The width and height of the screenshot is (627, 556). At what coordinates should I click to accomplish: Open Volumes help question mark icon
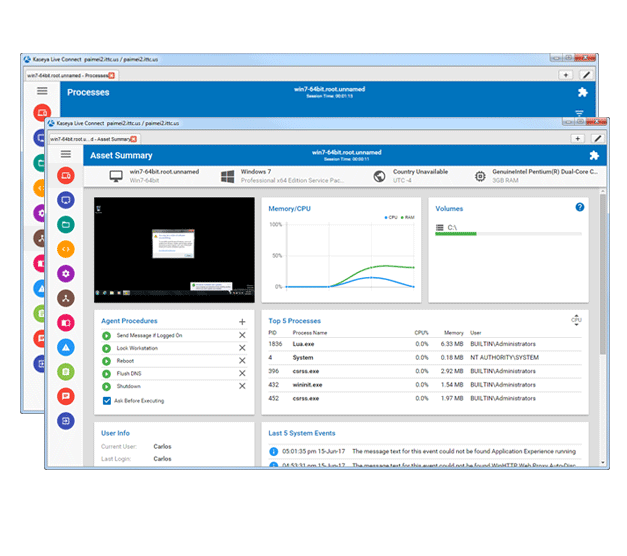[579, 207]
